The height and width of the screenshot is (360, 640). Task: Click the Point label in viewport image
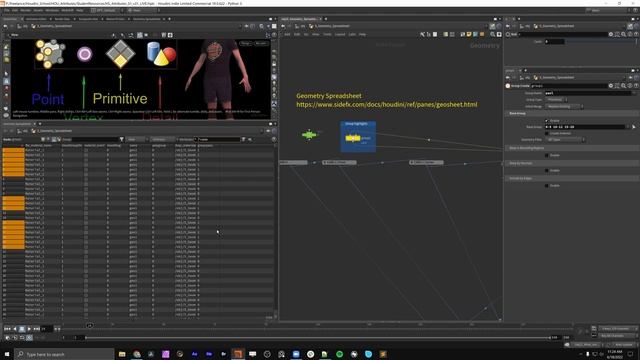(48, 99)
